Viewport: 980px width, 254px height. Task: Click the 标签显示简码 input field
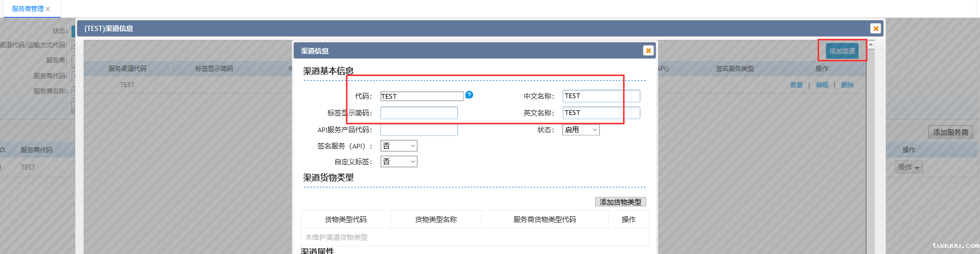pyautogui.click(x=418, y=113)
